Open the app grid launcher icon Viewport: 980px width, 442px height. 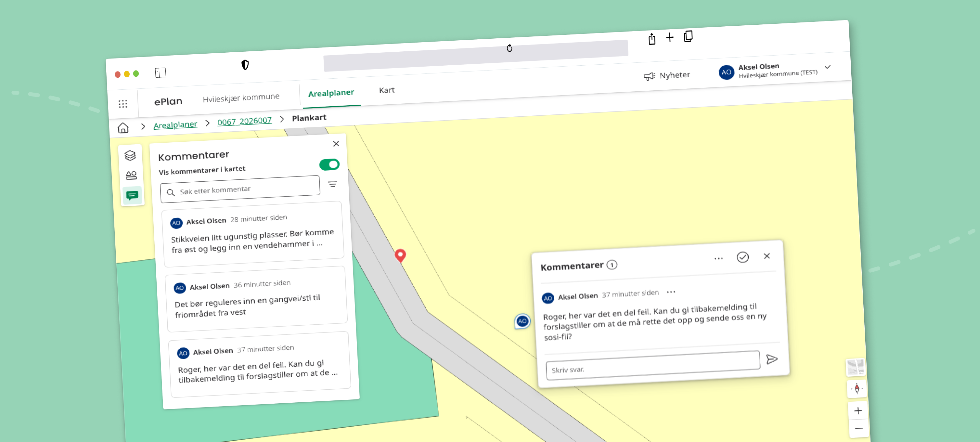pyautogui.click(x=123, y=104)
